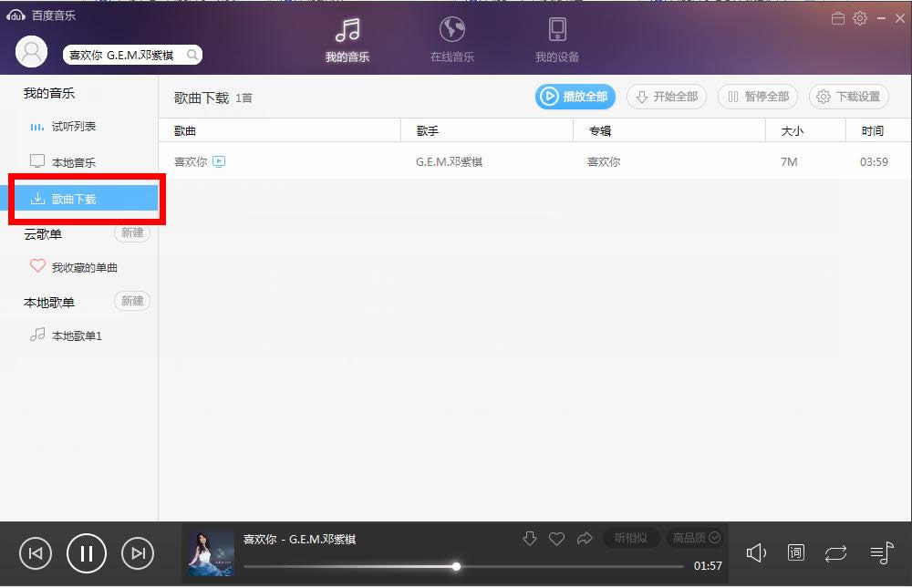Viewport: 912px width, 588px height.
Task: Click the volume speaker icon
Action: point(756,552)
